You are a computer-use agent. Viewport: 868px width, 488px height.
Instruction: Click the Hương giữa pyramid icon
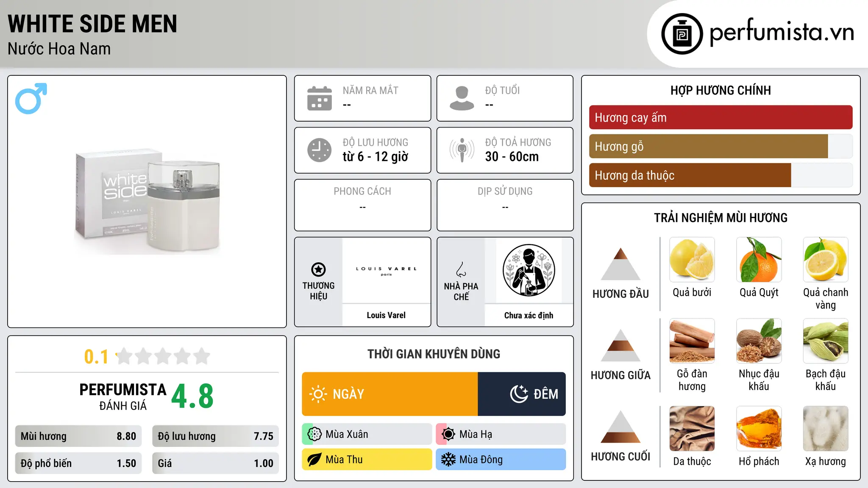pos(620,345)
